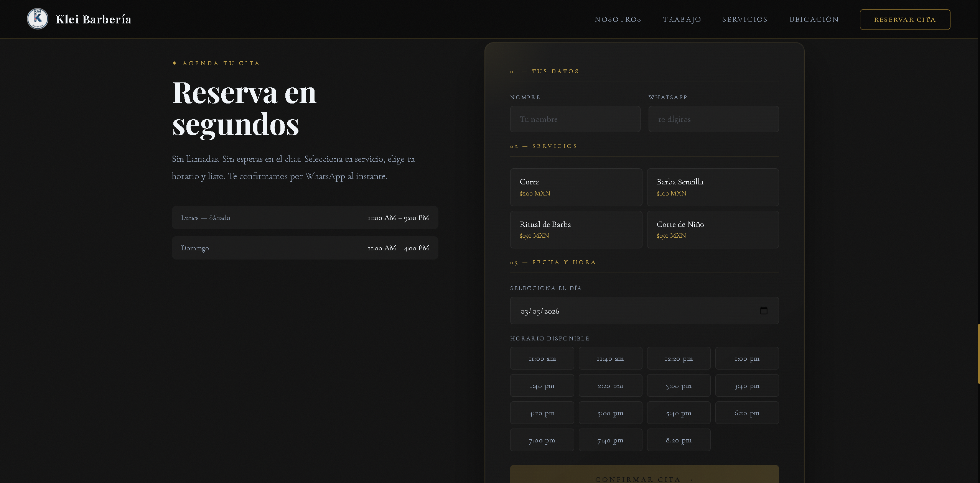This screenshot has width=980, height=483.
Task: Click the Domingo hours row
Action: pyautogui.click(x=305, y=248)
